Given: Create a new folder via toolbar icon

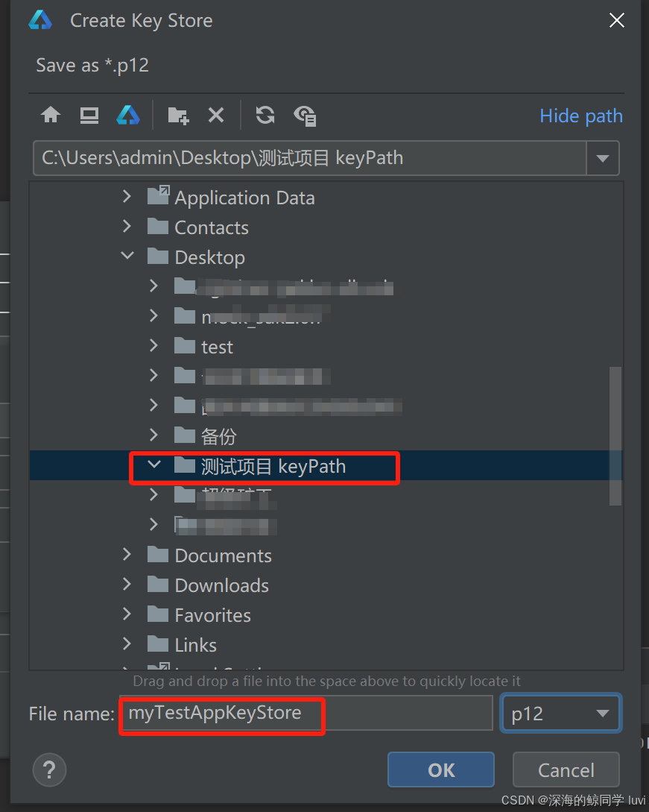Looking at the screenshot, I should (x=179, y=116).
